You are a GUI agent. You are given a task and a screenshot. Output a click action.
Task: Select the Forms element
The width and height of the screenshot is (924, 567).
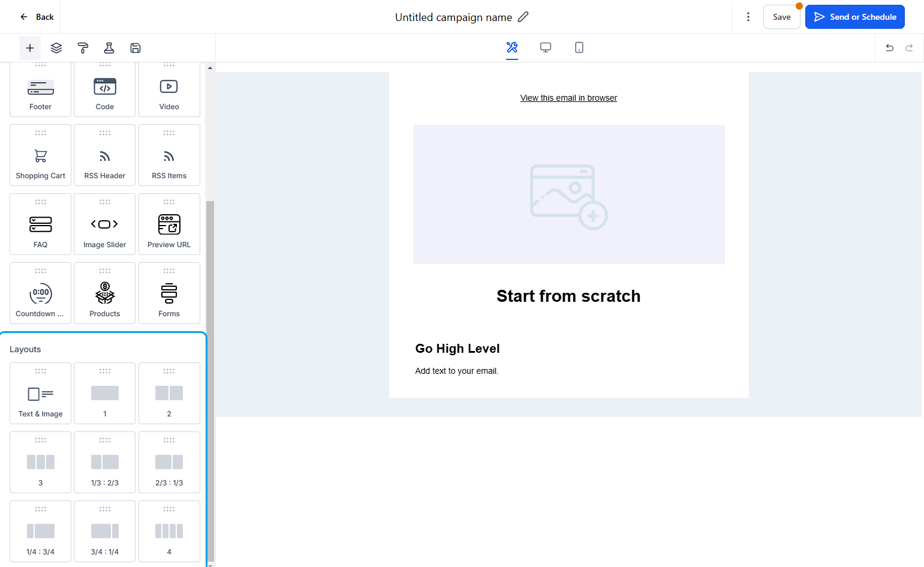(169, 293)
